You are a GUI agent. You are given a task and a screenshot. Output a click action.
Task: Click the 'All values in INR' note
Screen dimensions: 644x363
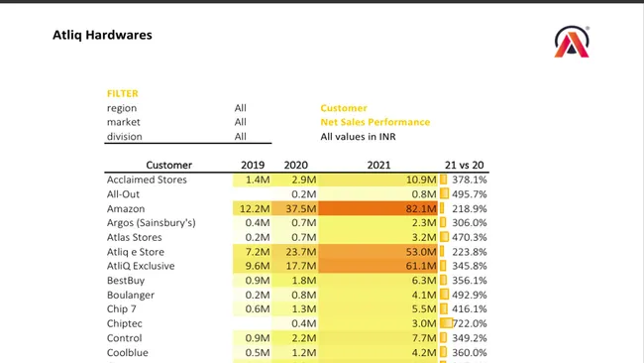coord(358,137)
